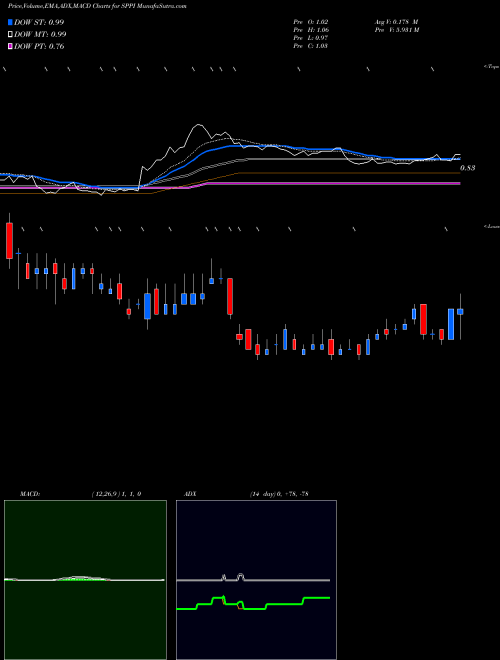This screenshot has width=500, height=660.
Task: Click the 'Pre H: 1.06' high value
Action: point(311,30)
